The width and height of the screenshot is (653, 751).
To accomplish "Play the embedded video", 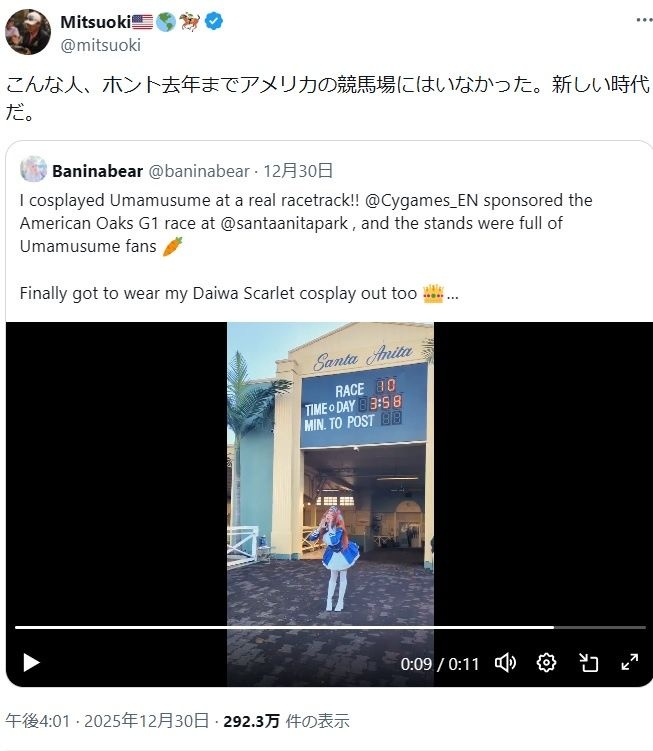I will coord(32,663).
